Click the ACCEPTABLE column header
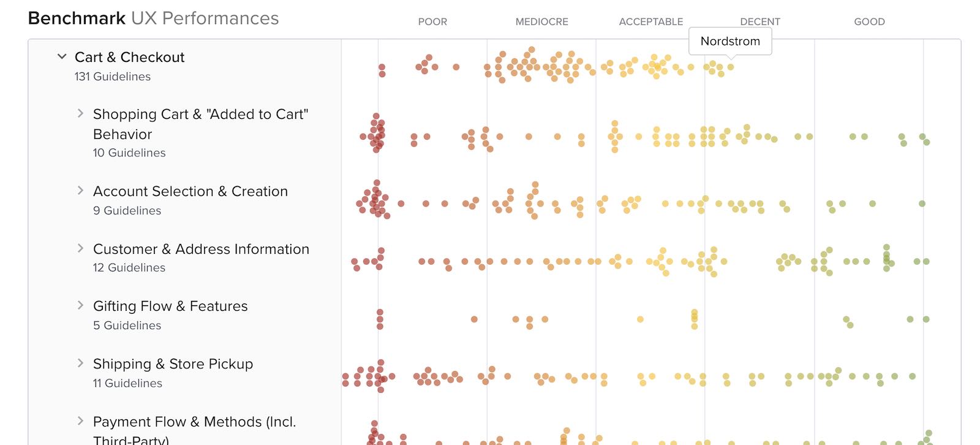The height and width of the screenshot is (445, 980). (650, 21)
